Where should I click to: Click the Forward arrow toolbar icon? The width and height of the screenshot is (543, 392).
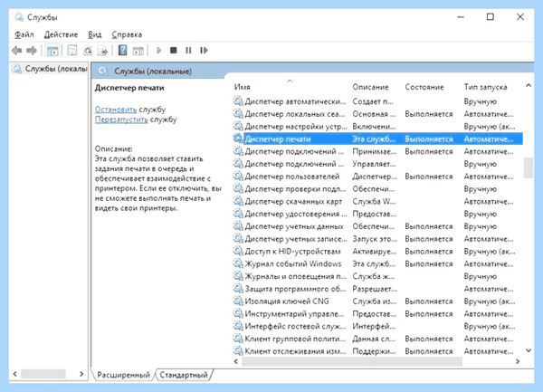32,51
